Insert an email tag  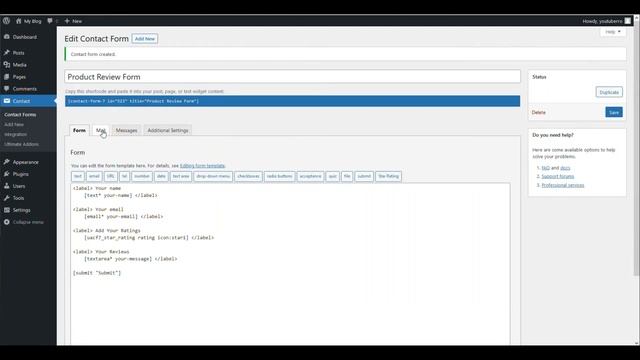point(94,176)
